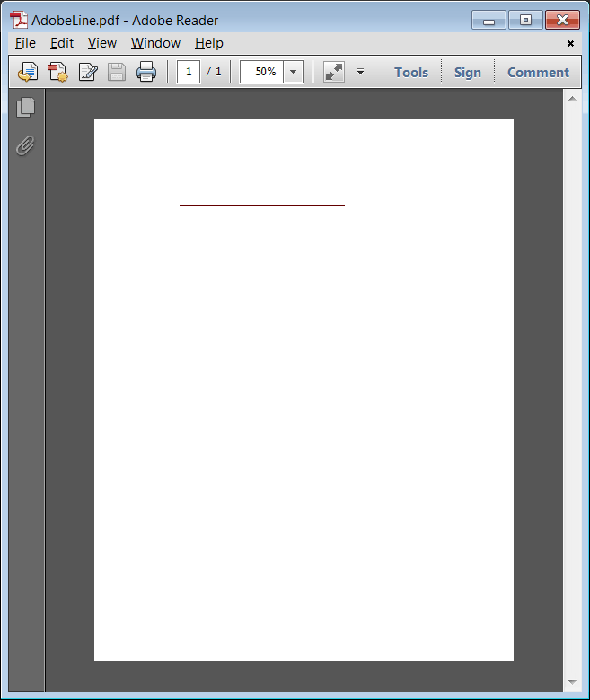590x700 pixels.
Task: Click the page number input field
Action: (x=189, y=72)
